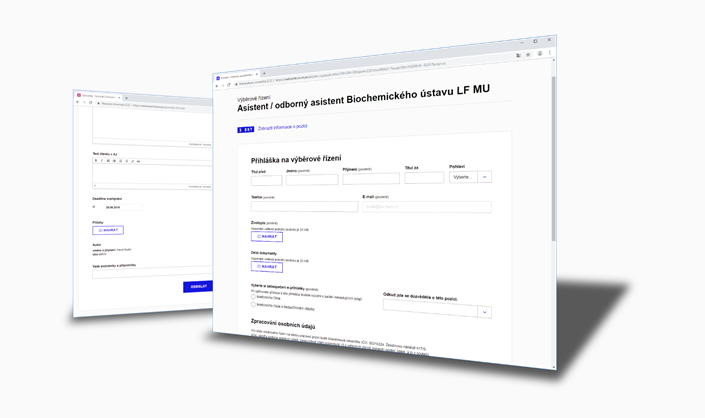Screen dimensions: 705x418
Task: Open the Chrome three-dot menu
Action: (549, 53)
